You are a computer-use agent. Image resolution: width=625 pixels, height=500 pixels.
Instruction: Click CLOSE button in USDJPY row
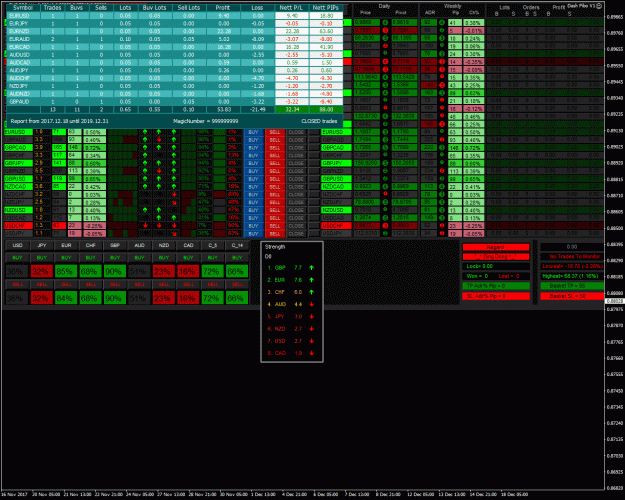click(296, 233)
